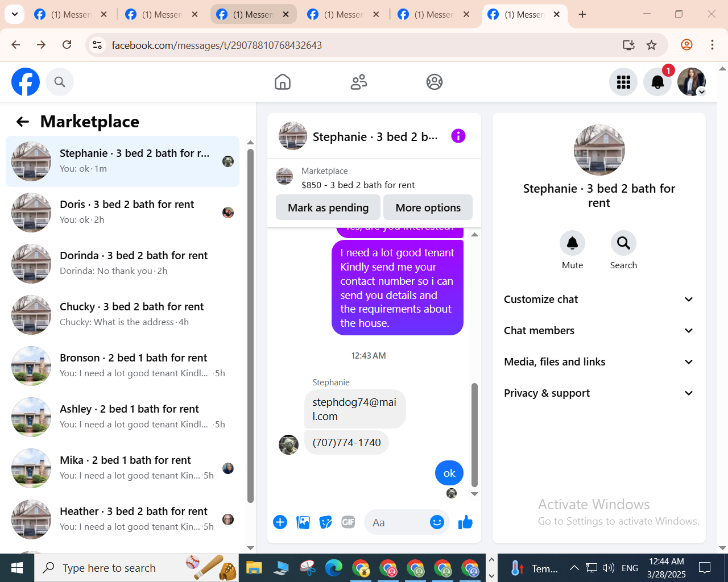
Task: Click the back arrow beside Marketplace
Action: [23, 122]
